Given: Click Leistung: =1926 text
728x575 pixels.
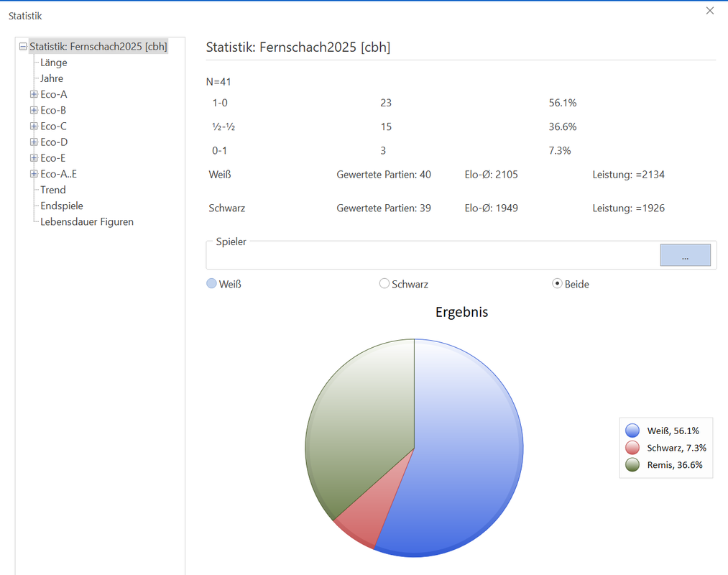Looking at the screenshot, I should (x=629, y=208).
